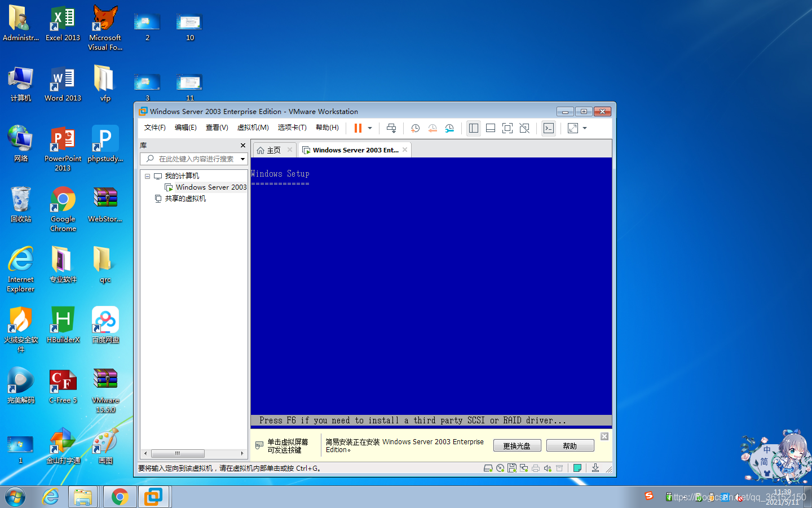This screenshot has width=812, height=508.
Task: Open the Windows Start button
Action: tap(15, 497)
